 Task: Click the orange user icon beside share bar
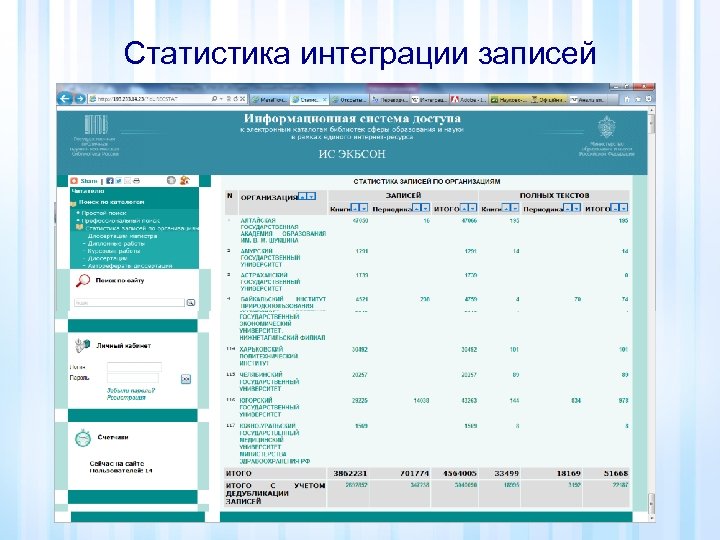pos(185,180)
